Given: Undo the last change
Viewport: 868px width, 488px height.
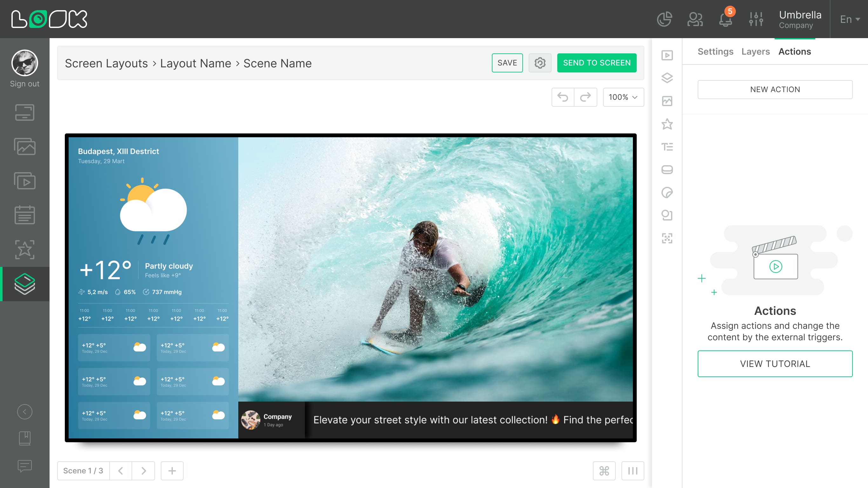Looking at the screenshot, I should 563,97.
